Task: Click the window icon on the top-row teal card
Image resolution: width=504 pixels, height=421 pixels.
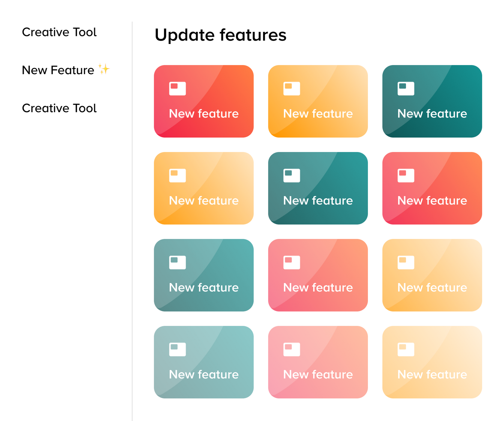Action: click(406, 89)
